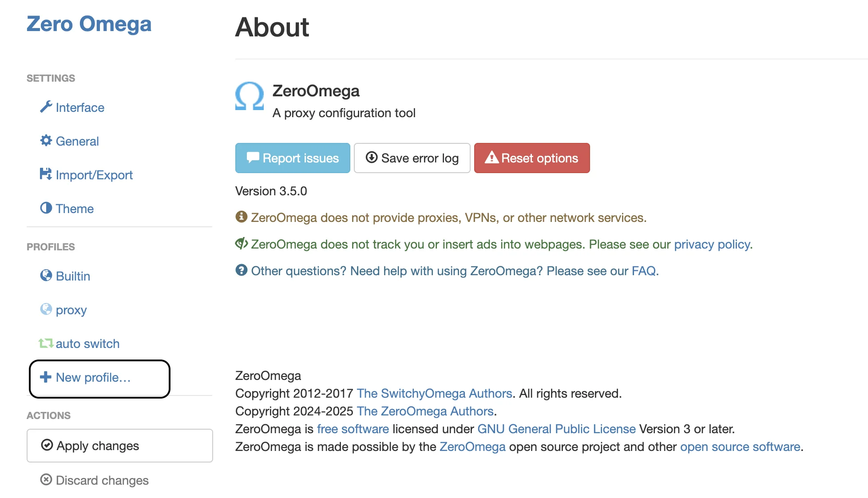The width and height of the screenshot is (868, 498).
Task: Open The ZeroOmega Authors link
Action: (425, 411)
